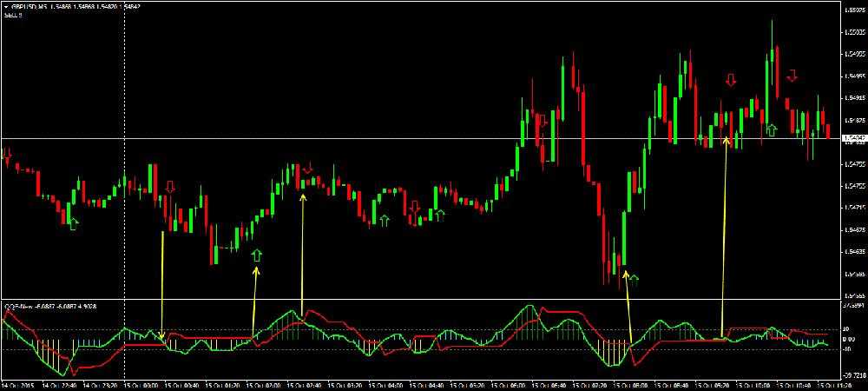Click red sell arrow above third yellow line

pyautogui.click(x=307, y=168)
